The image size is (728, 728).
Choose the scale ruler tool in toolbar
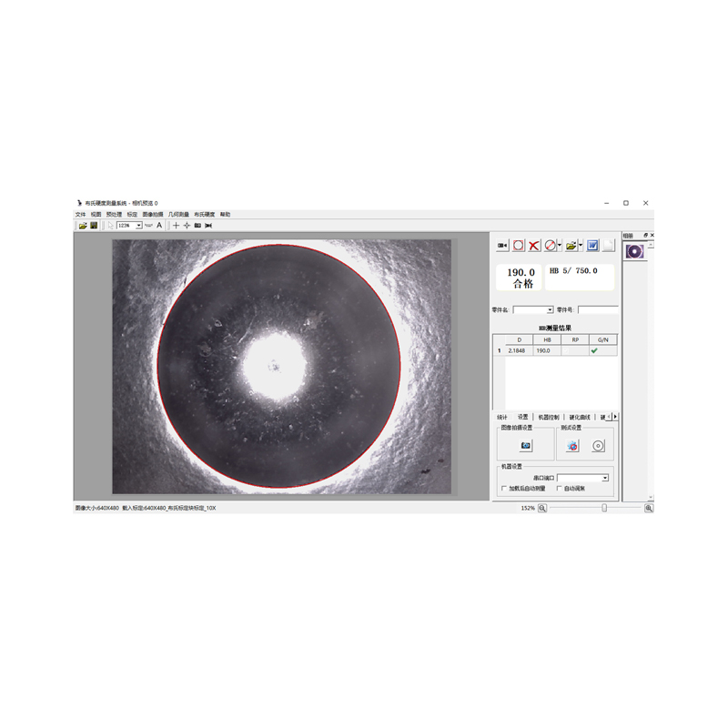[148, 226]
